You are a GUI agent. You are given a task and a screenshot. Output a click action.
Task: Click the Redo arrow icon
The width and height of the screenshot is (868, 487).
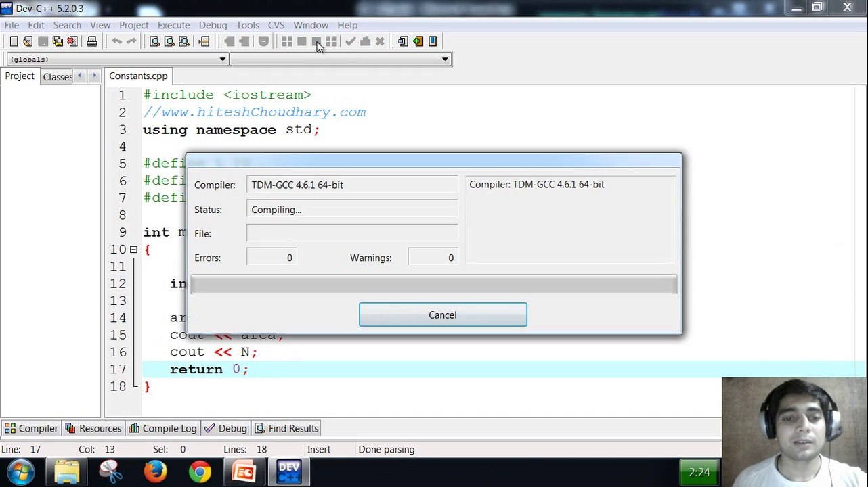tap(131, 41)
